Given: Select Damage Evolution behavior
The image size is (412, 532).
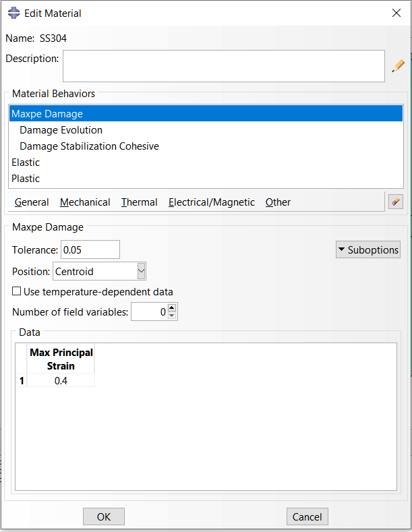Looking at the screenshot, I should tap(61, 130).
